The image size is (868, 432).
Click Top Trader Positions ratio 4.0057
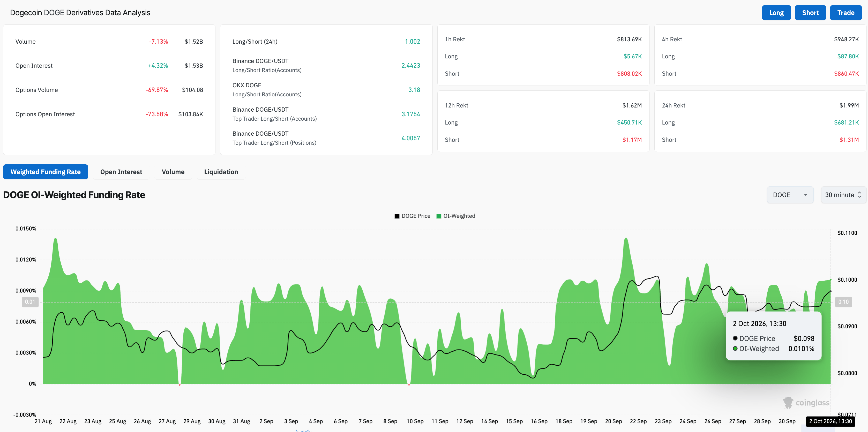tap(411, 138)
